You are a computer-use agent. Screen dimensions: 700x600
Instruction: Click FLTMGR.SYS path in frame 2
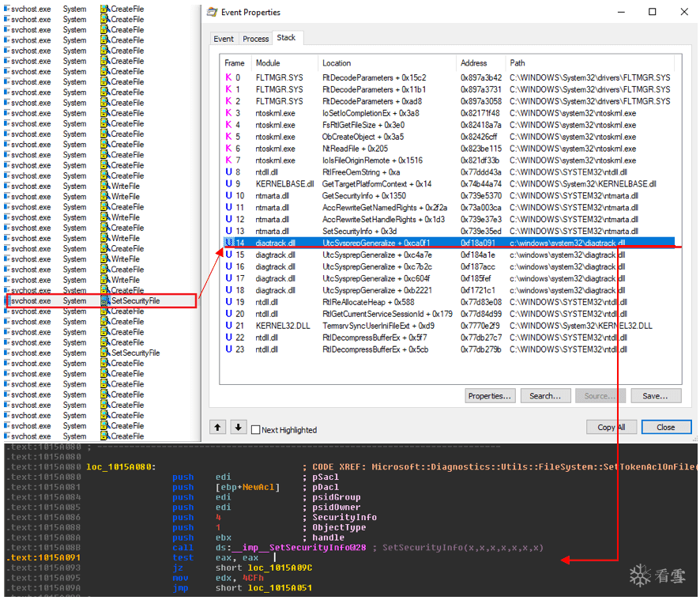pos(589,101)
